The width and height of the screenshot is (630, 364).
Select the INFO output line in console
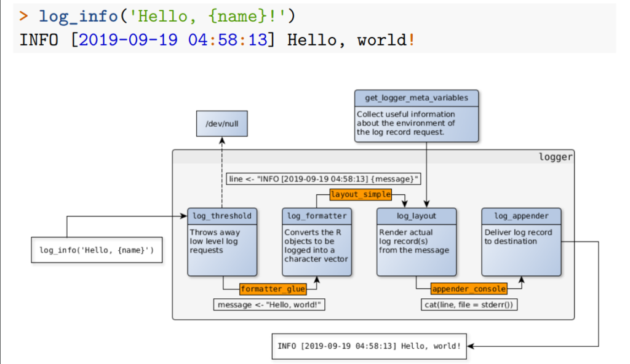pyautogui.click(x=217, y=40)
